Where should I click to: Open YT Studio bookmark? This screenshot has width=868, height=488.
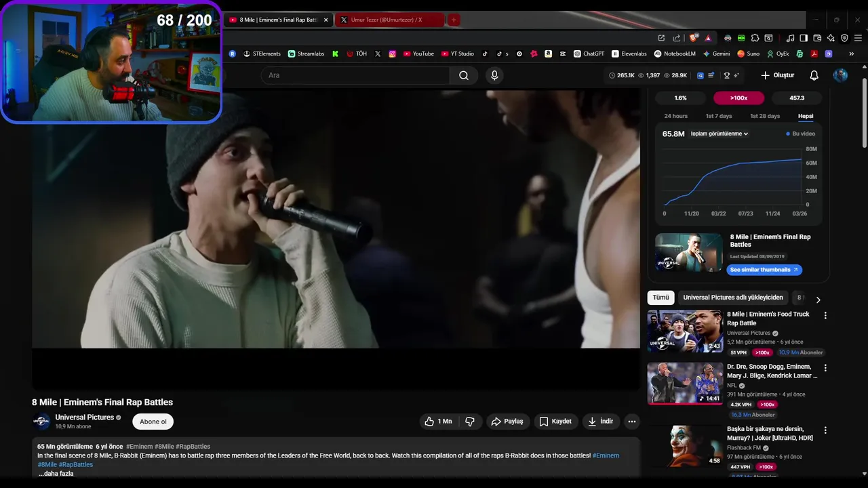click(458, 54)
